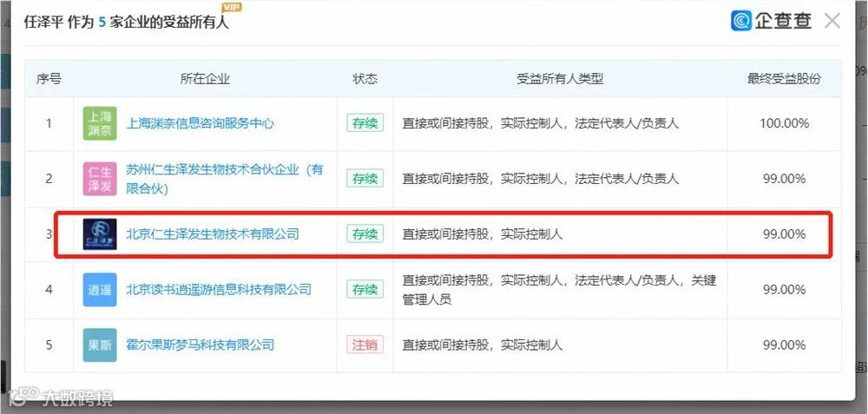
Task: Open 北京读书逍遥游信息科技有限公司 link
Action: tap(219, 290)
